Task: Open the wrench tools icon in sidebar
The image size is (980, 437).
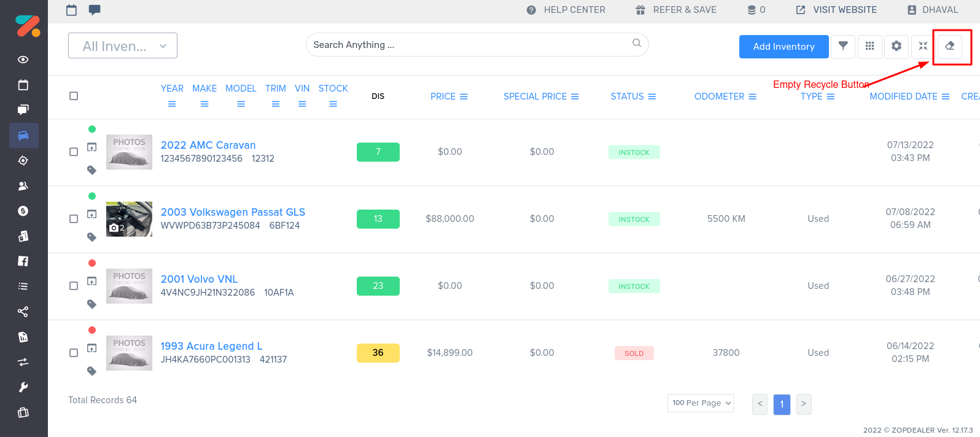Action: (23, 387)
